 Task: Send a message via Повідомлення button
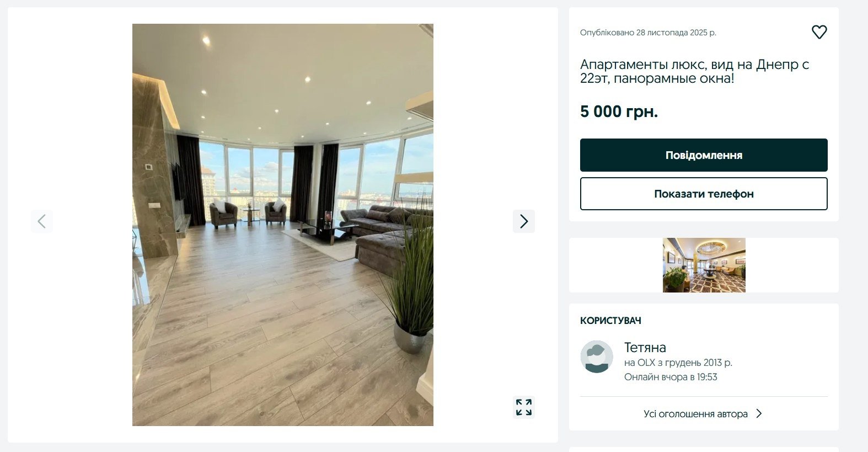coord(704,155)
